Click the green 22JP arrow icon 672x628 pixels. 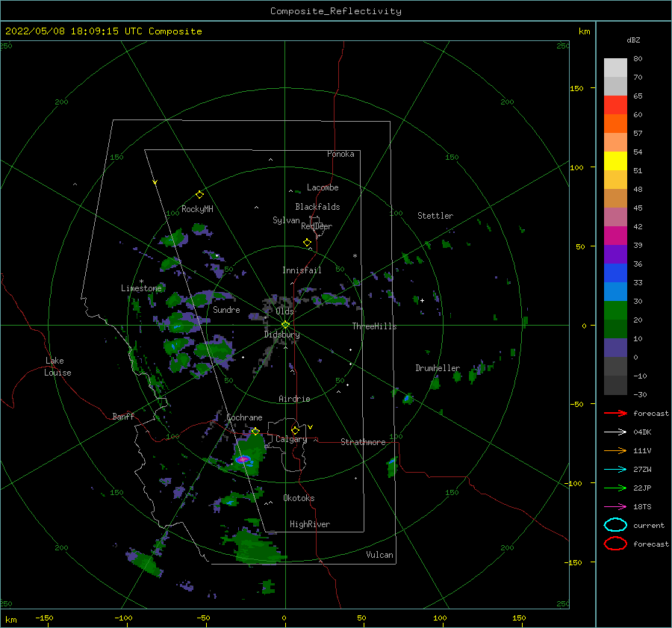(x=615, y=488)
